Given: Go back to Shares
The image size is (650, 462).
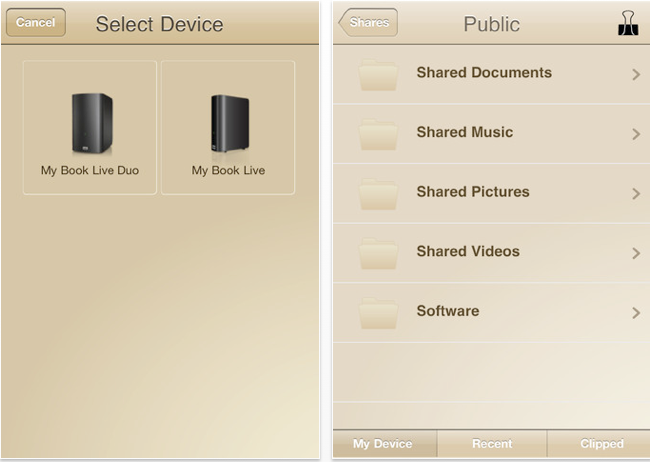Looking at the screenshot, I should (368, 22).
